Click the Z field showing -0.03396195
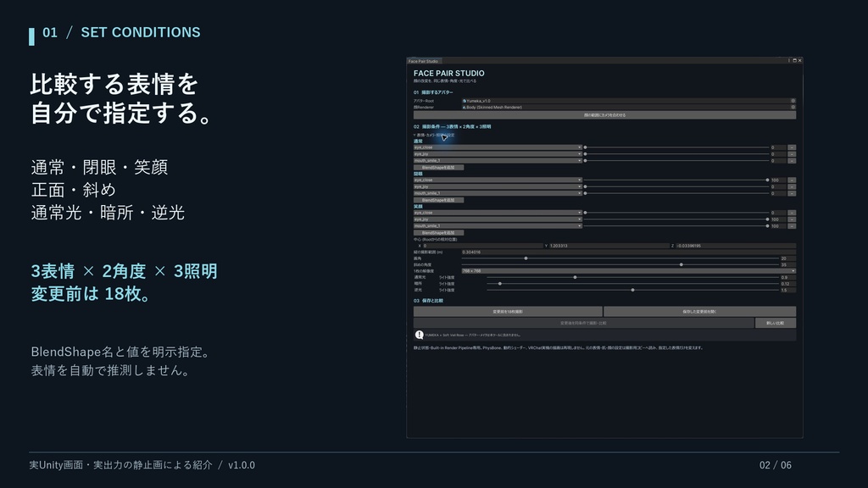The height and width of the screenshot is (488, 868). tap(736, 246)
